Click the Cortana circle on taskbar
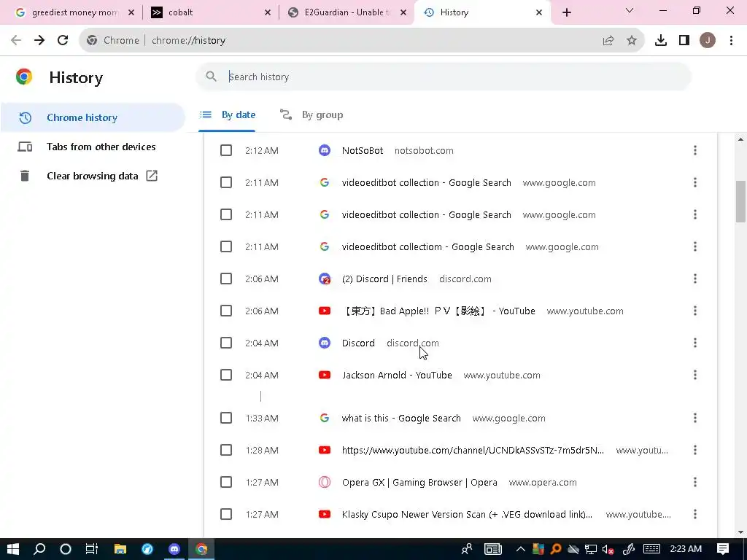Viewport: 747px width, 560px height. tap(65, 549)
